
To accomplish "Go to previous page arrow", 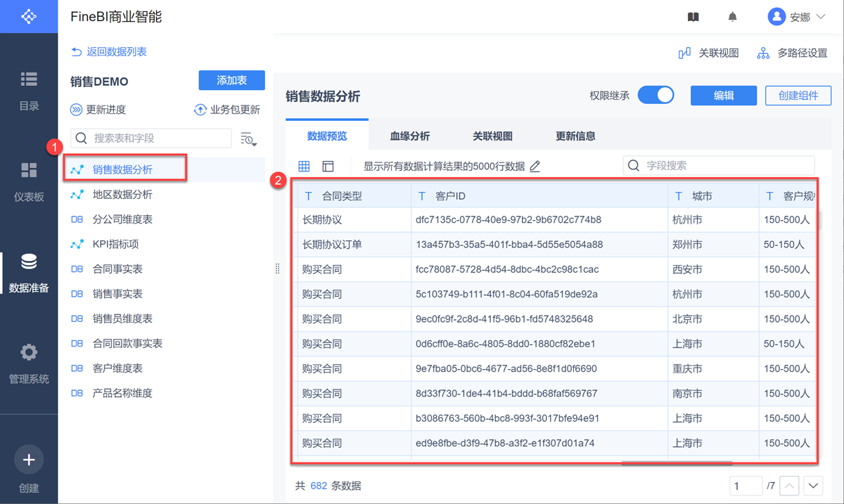I will [x=790, y=486].
